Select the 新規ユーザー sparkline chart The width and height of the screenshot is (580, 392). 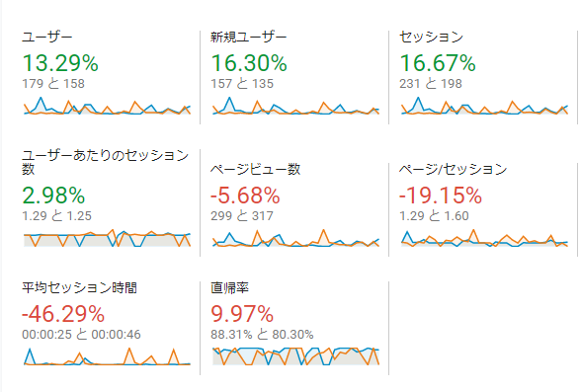pyautogui.click(x=295, y=106)
